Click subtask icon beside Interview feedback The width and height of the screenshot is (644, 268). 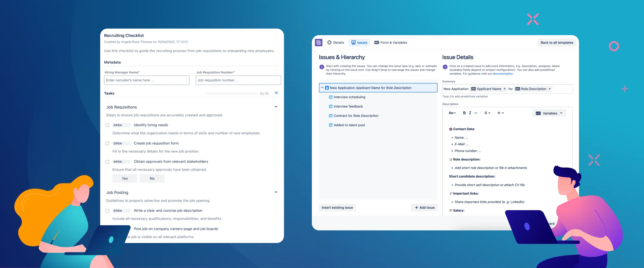point(331,106)
